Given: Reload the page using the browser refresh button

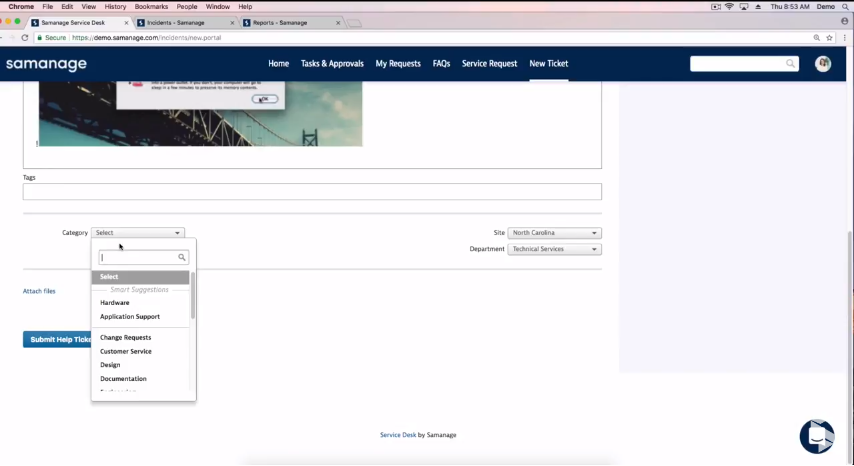Looking at the screenshot, I should tap(29, 38).
